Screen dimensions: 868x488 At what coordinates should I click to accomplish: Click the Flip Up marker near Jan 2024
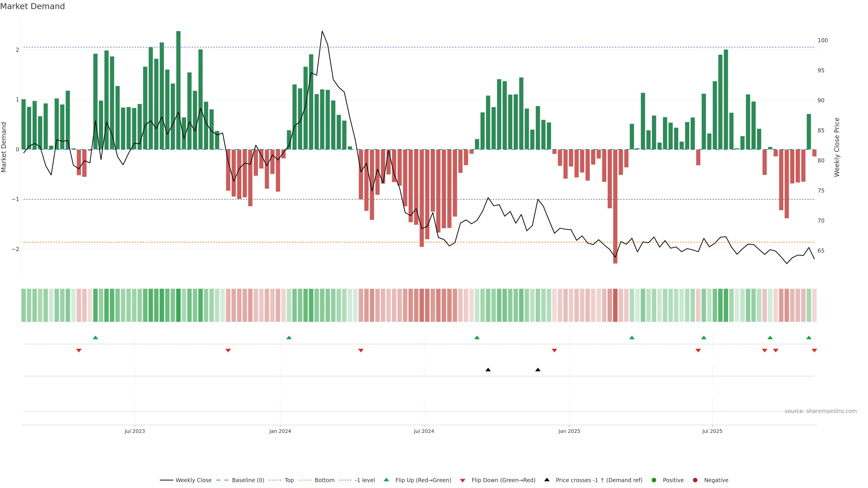289,338
